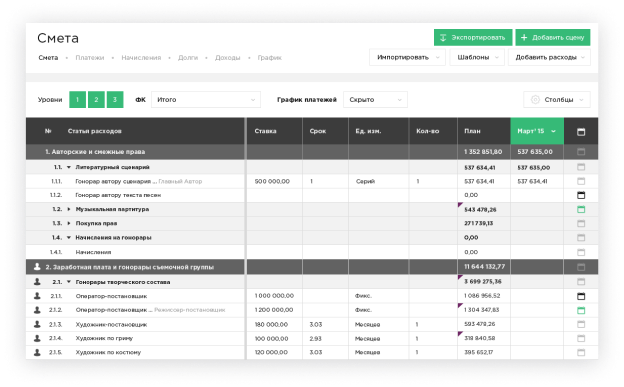Click 500 000,00 rate cell
Image resolution: width=624 pixels, height=387 pixels.
pos(272,181)
